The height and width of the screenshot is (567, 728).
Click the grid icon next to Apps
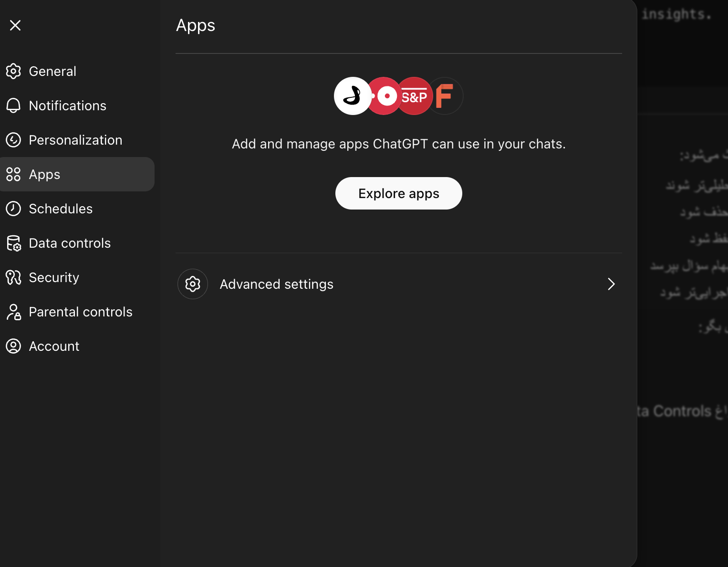[x=13, y=174]
